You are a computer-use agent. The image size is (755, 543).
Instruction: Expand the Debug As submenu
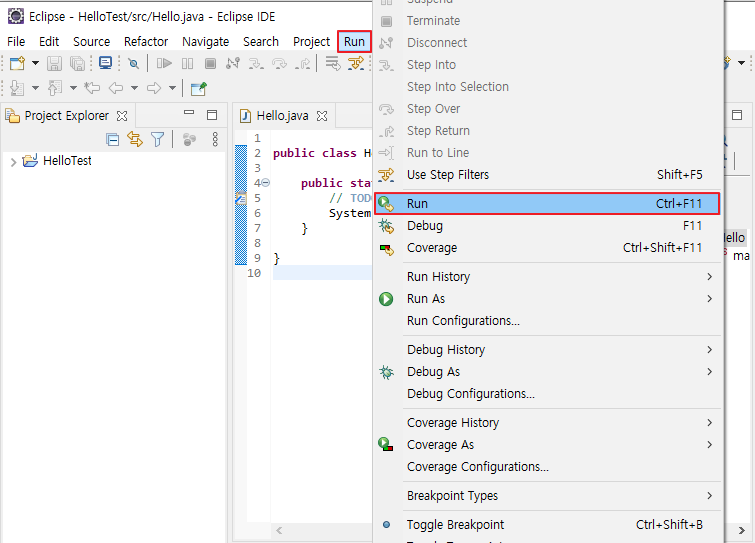(547, 372)
